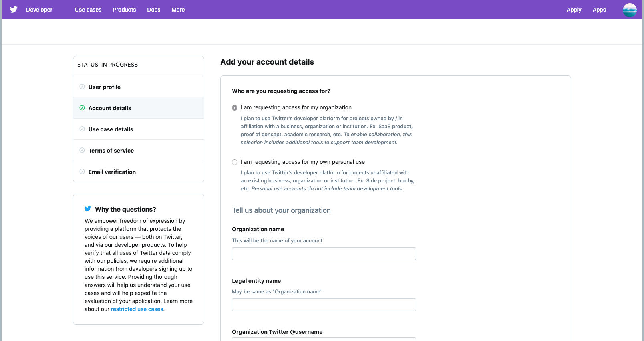The image size is (644, 341).
Task: Expand the More menu
Action: point(178,10)
